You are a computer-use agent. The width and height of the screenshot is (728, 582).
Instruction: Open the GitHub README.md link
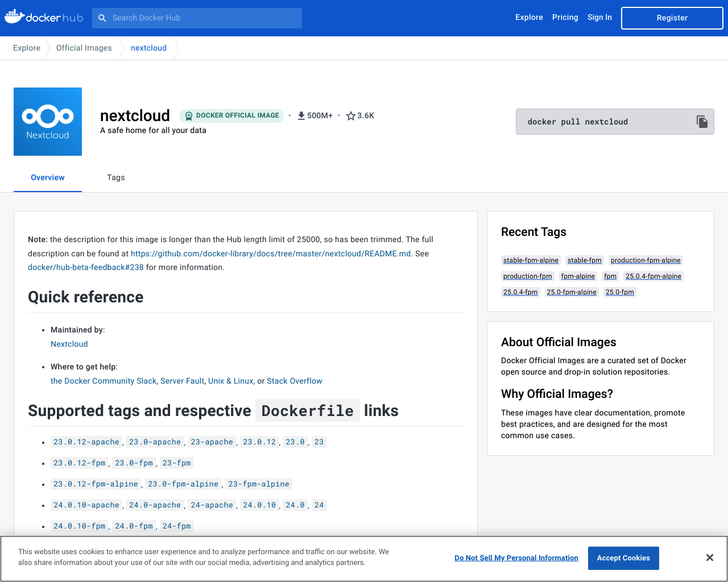pyautogui.click(x=271, y=253)
